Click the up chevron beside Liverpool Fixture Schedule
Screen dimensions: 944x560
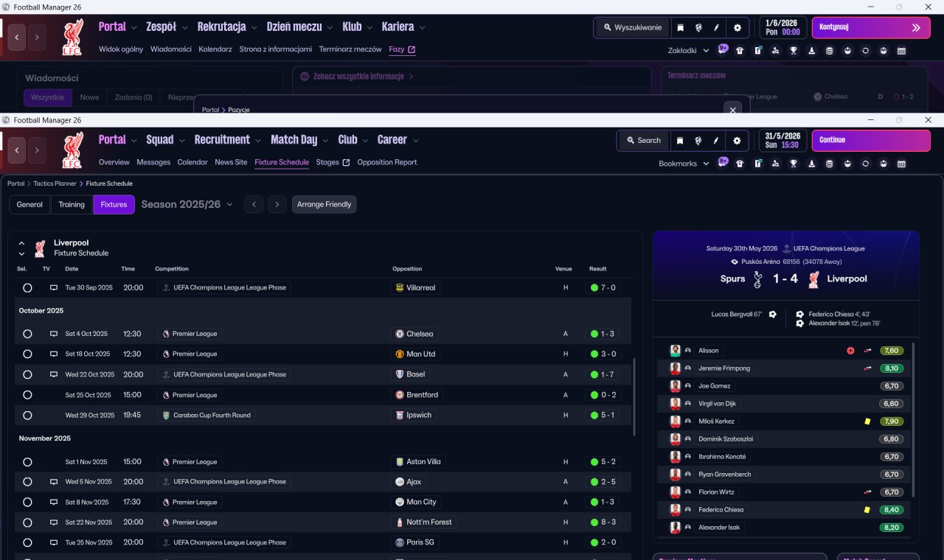point(21,243)
